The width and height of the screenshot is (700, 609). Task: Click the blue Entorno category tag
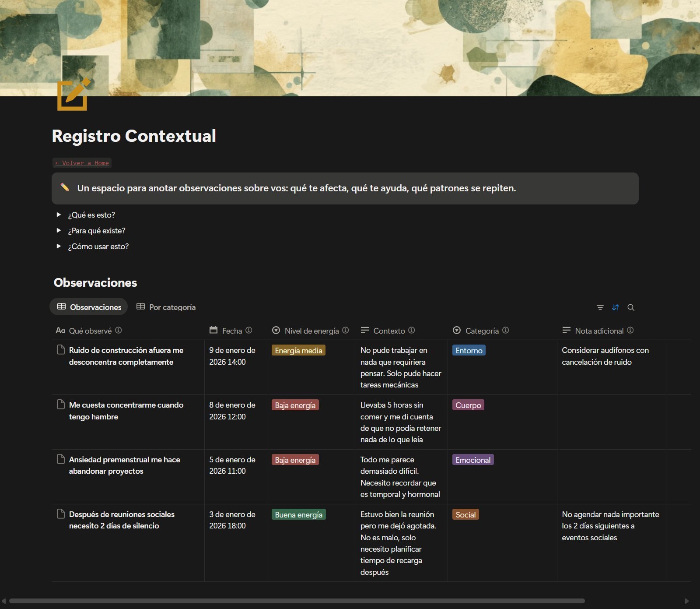coord(469,350)
